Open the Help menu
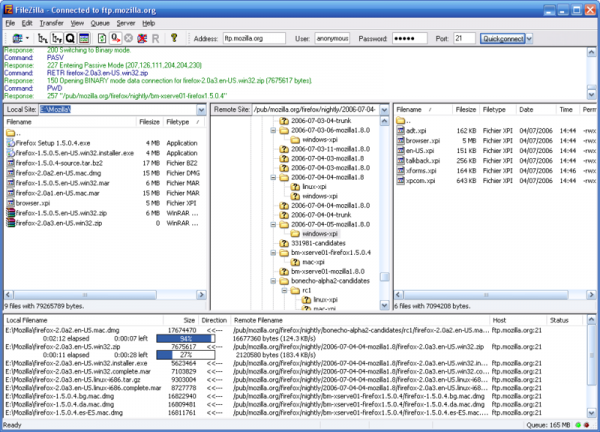This screenshot has width=600, height=432. tap(148, 23)
